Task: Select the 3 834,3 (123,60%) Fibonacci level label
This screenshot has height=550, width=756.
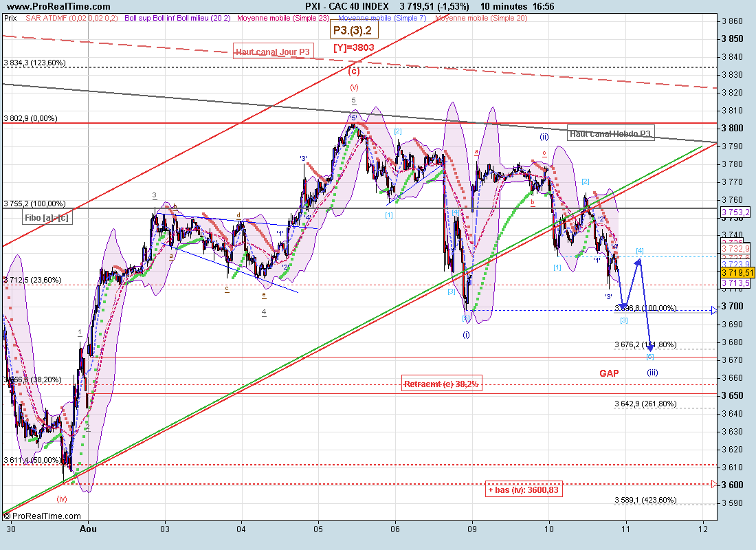Action: [34, 63]
